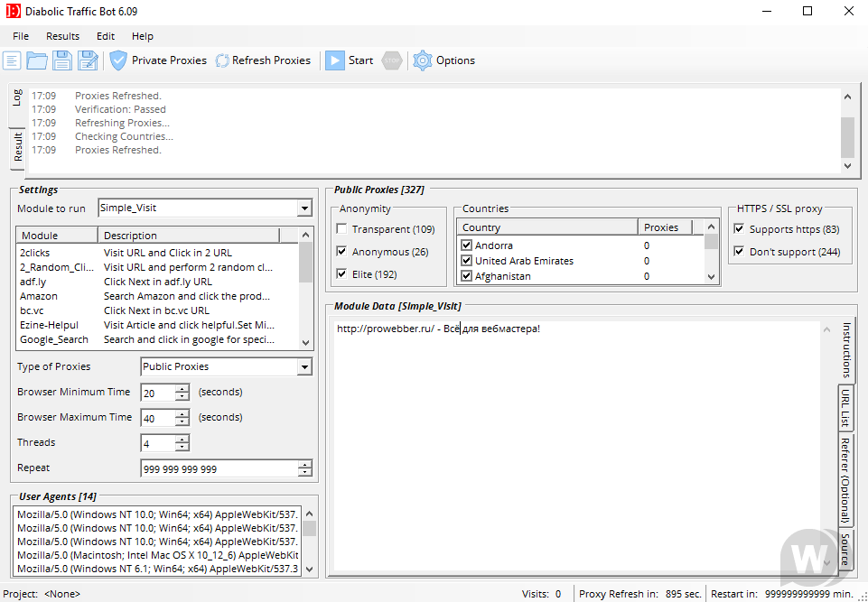The image size is (868, 602).
Task: Toggle the Supports https (83) checkbox
Action: 739,228
